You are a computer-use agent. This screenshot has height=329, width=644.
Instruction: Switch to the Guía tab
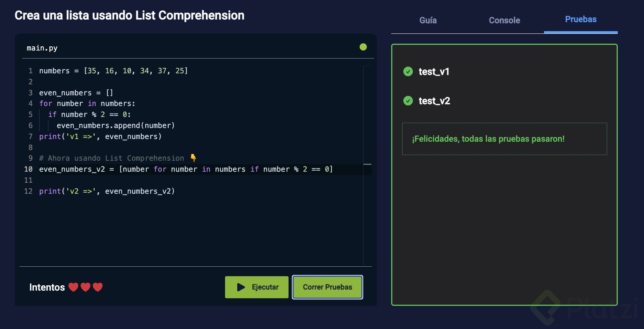coord(428,21)
